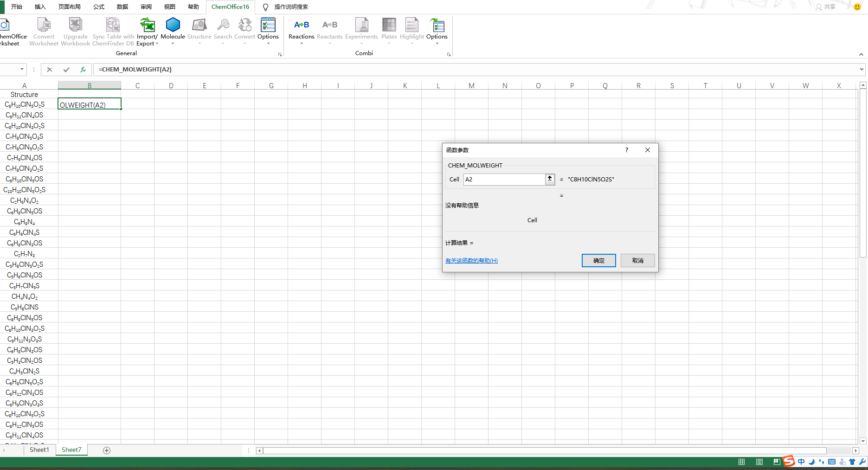Open the 视图 ribbon tab

tap(170, 7)
